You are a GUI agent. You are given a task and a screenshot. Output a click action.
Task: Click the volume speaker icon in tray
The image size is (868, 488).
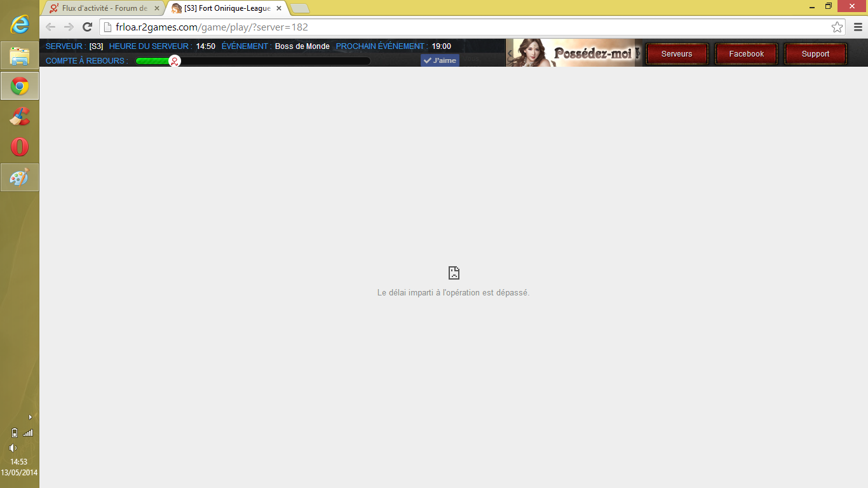(x=13, y=448)
